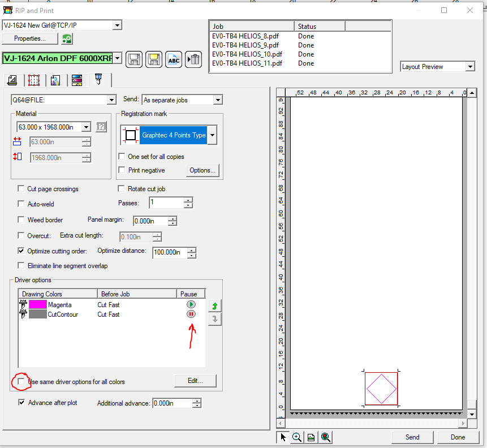Open the Graphtec 4 Points Type dropdown
This screenshot has height=448, width=487.
pos(213,135)
